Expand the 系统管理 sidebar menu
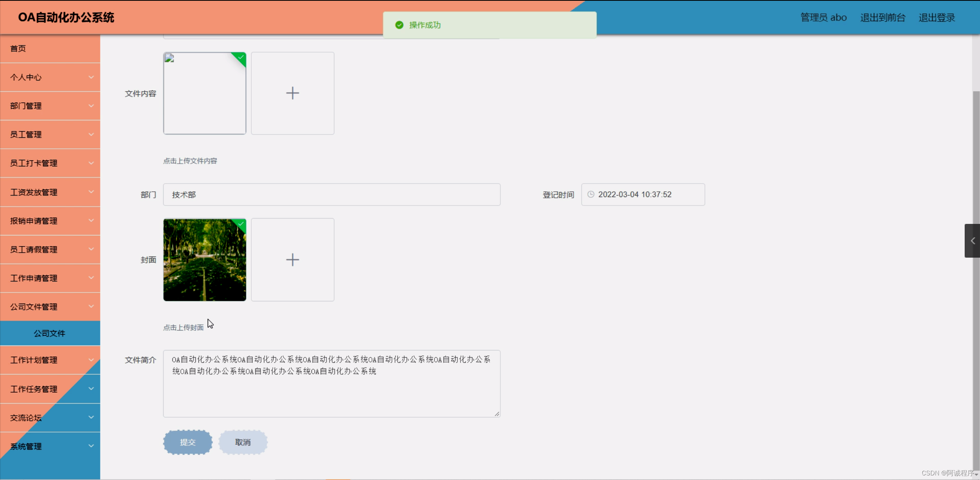The height and width of the screenshot is (480, 980). click(50, 446)
